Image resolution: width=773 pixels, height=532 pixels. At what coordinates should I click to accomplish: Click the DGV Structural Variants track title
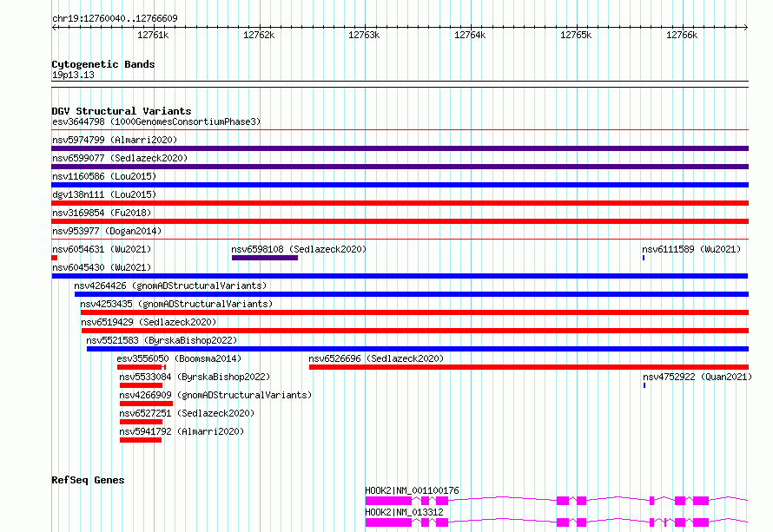pos(122,111)
